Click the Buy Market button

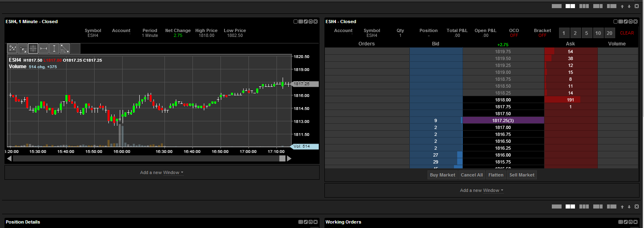click(443, 175)
